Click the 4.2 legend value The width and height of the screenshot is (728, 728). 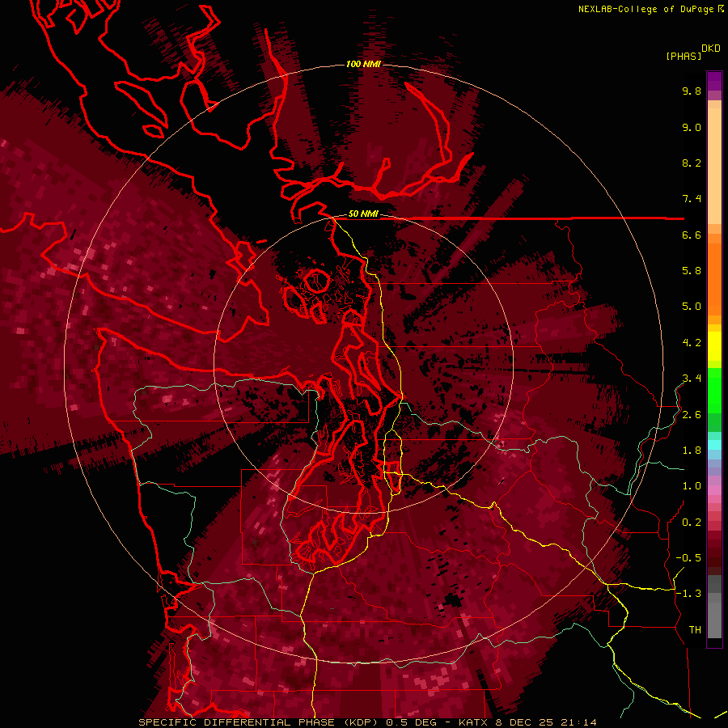pos(692,343)
